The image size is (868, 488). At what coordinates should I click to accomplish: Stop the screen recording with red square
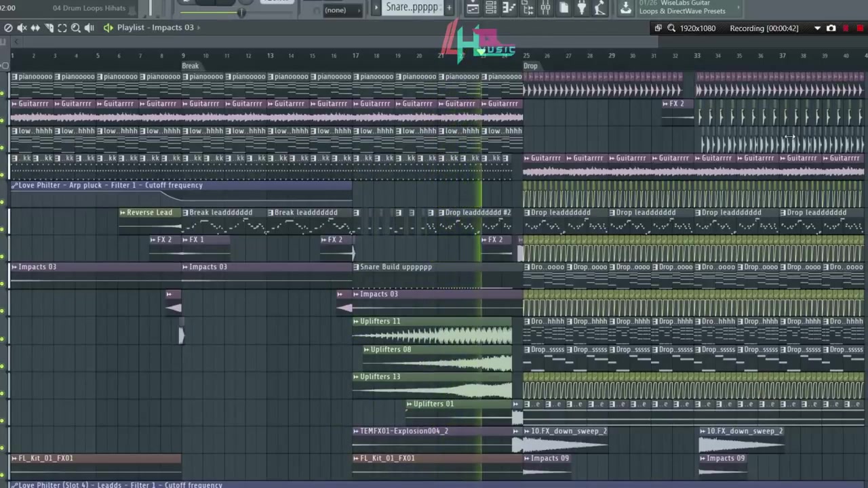[x=860, y=28]
